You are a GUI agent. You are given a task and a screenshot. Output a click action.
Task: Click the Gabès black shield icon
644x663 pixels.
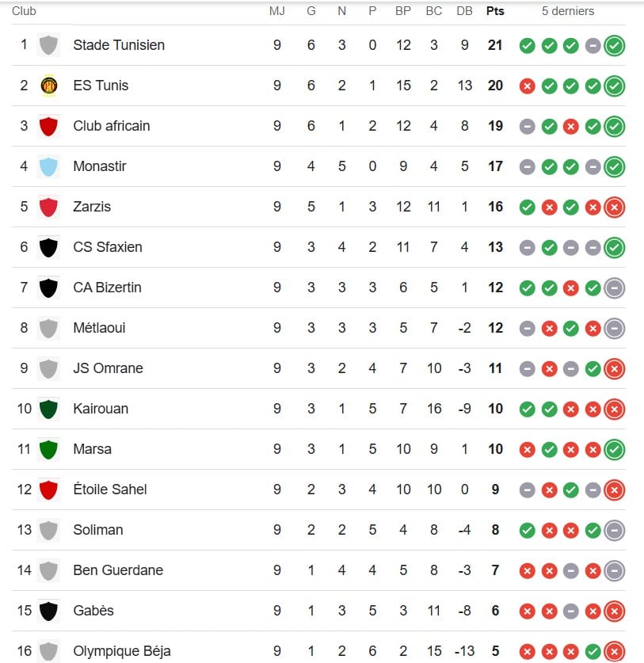[x=48, y=611]
